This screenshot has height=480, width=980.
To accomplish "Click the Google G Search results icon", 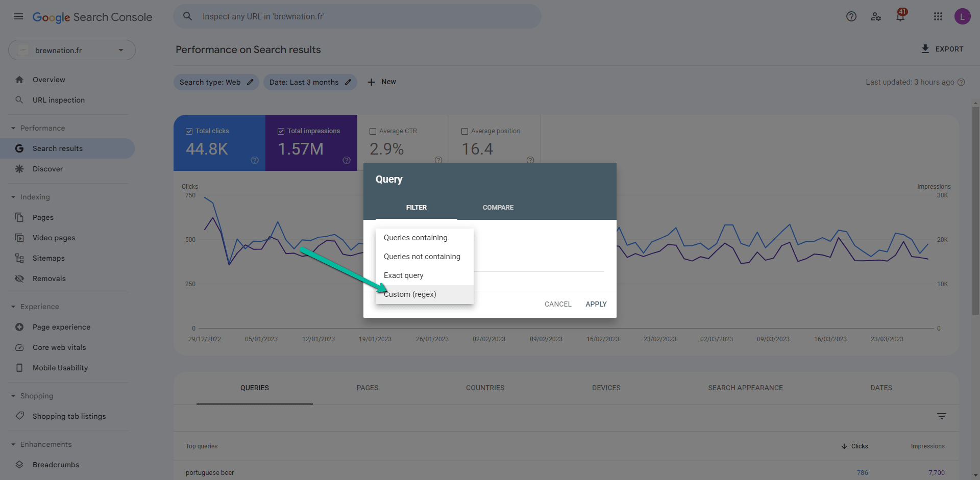I will pyautogui.click(x=19, y=148).
